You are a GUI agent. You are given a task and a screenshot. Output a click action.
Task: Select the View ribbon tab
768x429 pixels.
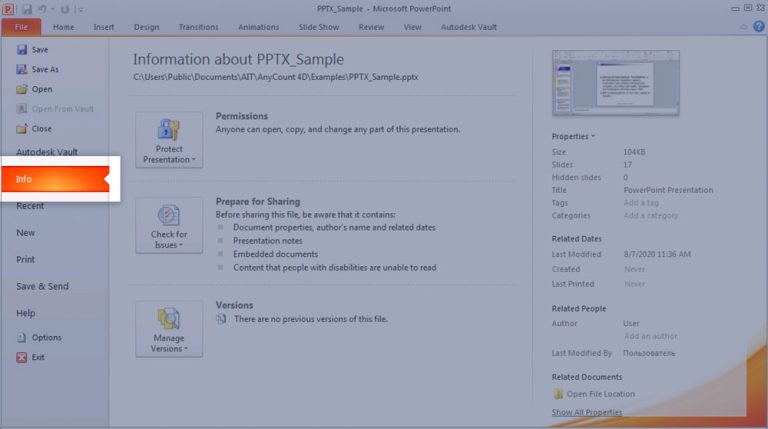click(412, 27)
